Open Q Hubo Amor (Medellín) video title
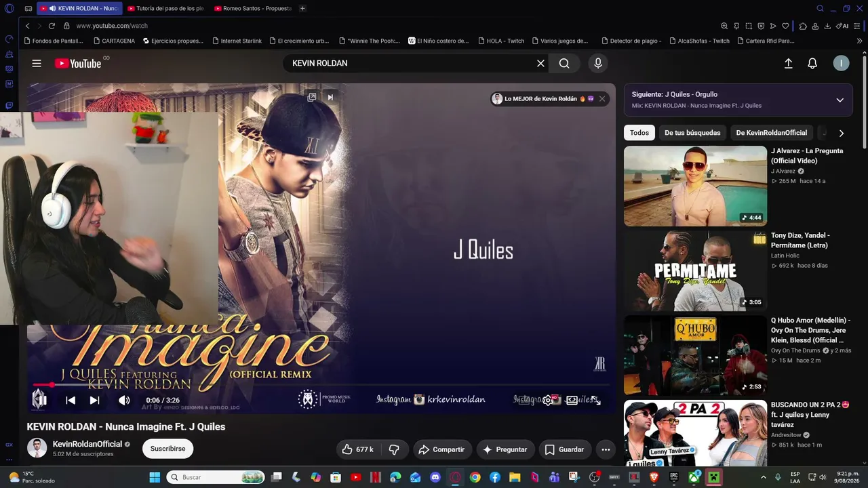The width and height of the screenshot is (868, 488). click(810, 330)
